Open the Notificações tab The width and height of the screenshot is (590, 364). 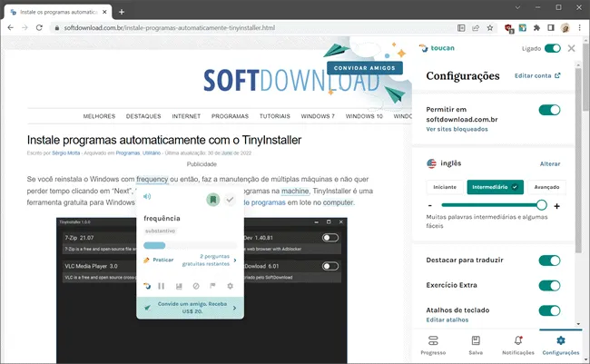pos(518,345)
